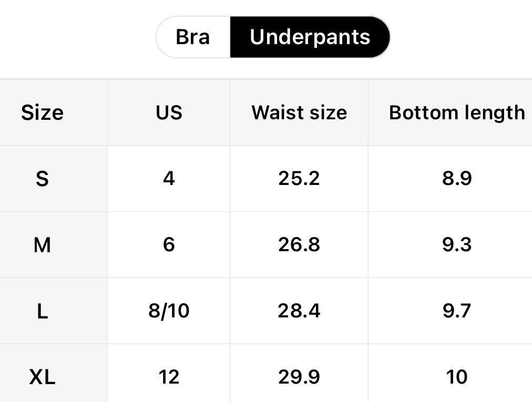The height and width of the screenshot is (402, 532).
Task: Click the 28.4 waist size value
Action: click(x=299, y=311)
